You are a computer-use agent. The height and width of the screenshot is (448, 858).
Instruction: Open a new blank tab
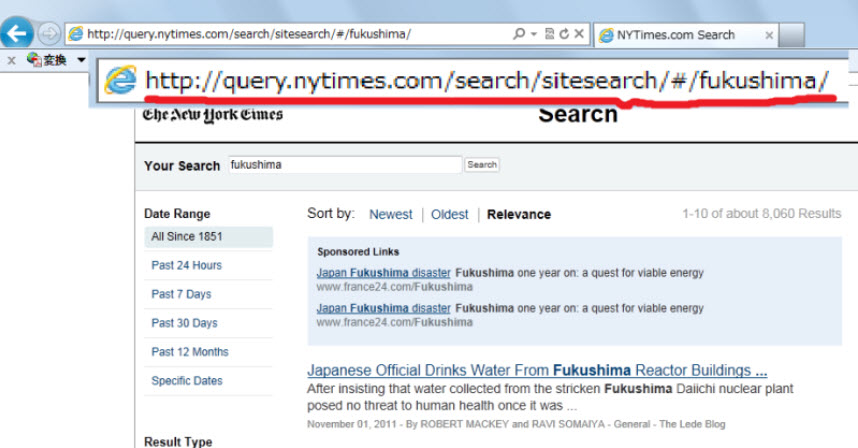791,35
